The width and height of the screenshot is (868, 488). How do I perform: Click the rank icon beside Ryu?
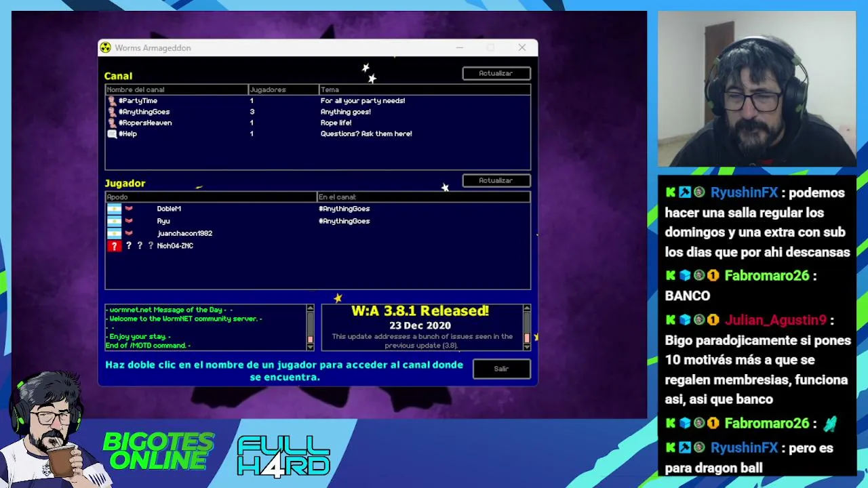click(129, 221)
